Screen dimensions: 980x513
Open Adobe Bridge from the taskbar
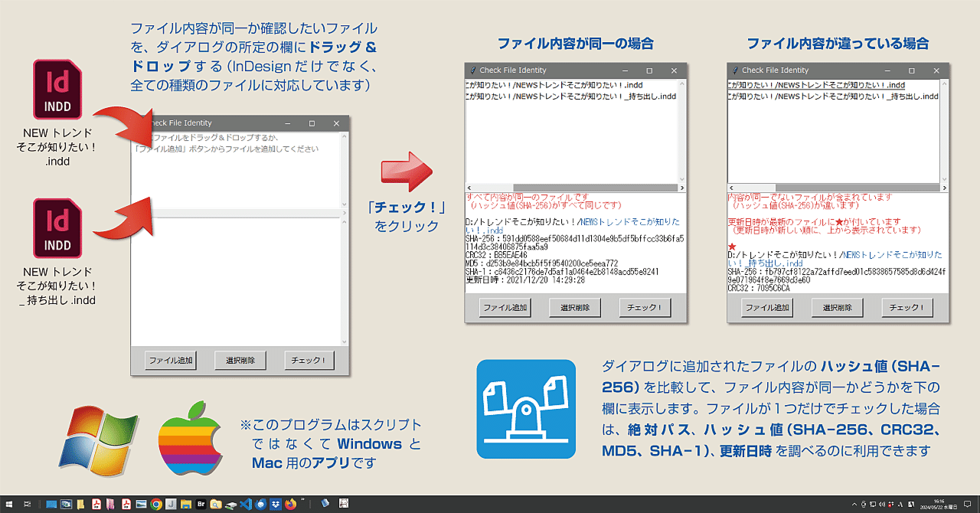tap(201, 503)
